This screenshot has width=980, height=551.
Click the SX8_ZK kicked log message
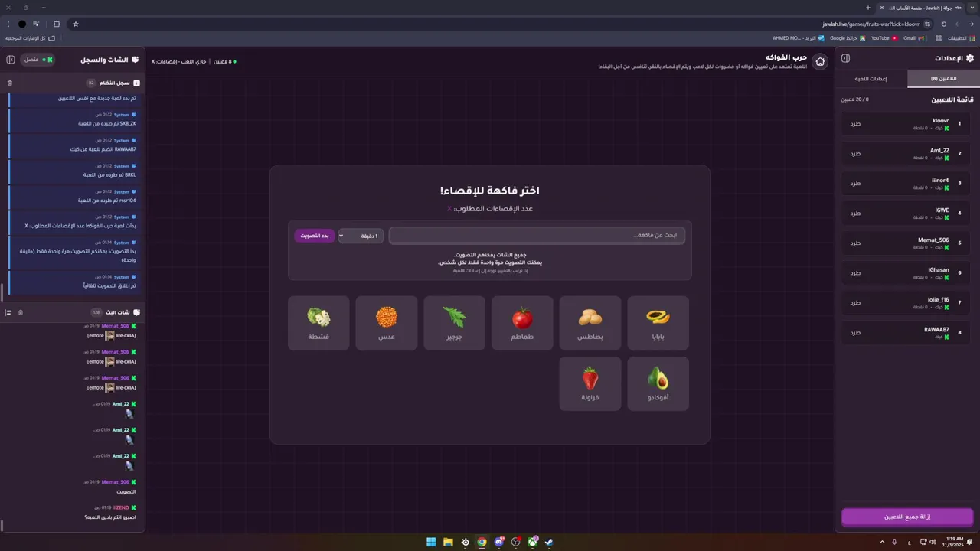point(73,119)
